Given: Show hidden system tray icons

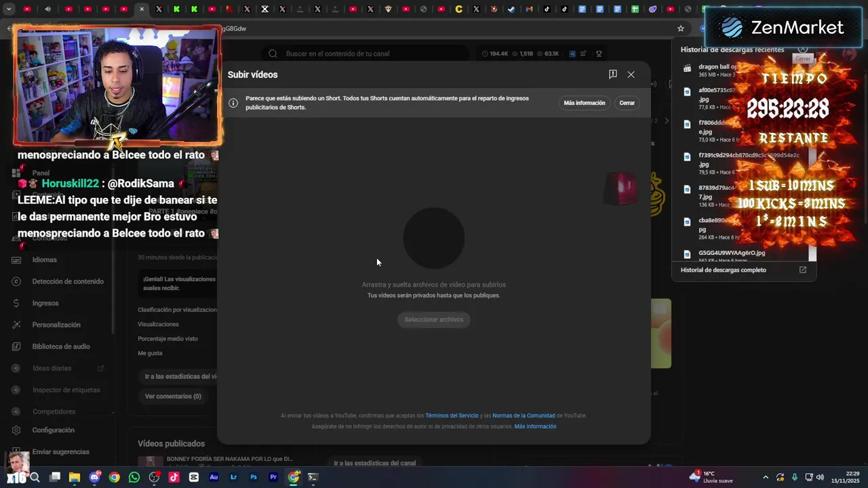Looking at the screenshot, I should [x=766, y=477].
